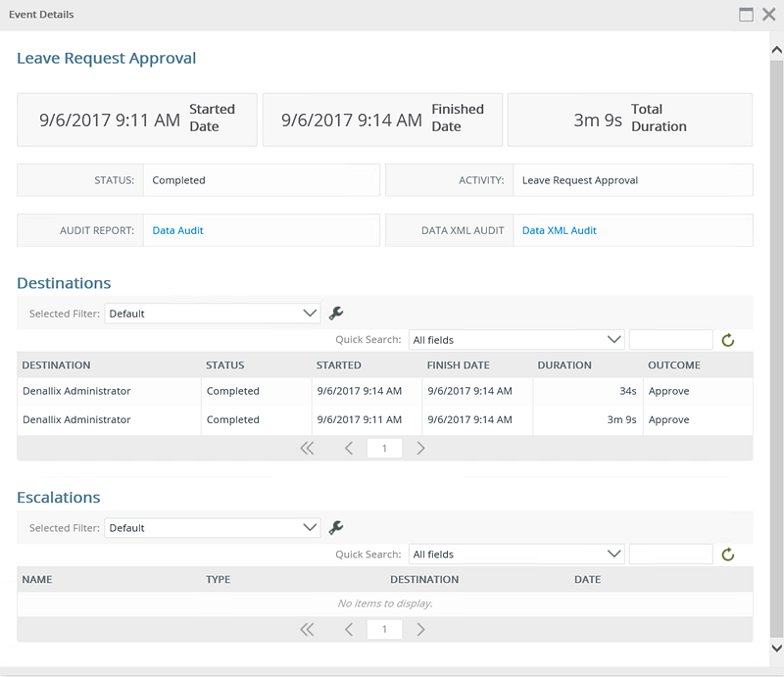Image resolution: width=784 pixels, height=677 pixels.
Task: Open Destinations Quick Search fields dropdown
Action: (516, 340)
